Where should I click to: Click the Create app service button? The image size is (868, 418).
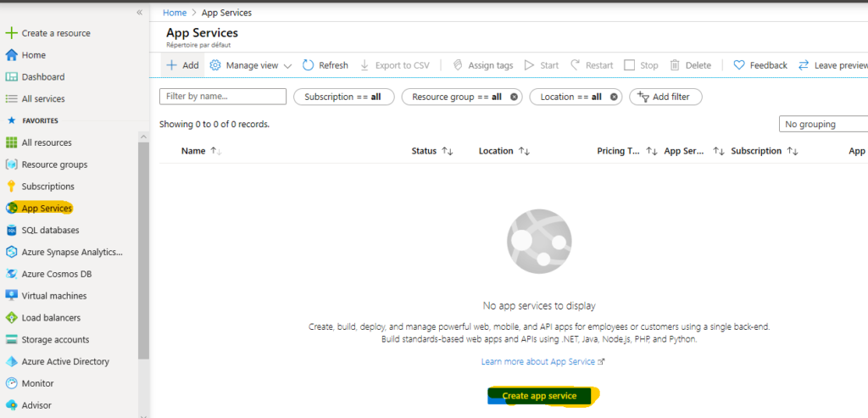point(540,396)
